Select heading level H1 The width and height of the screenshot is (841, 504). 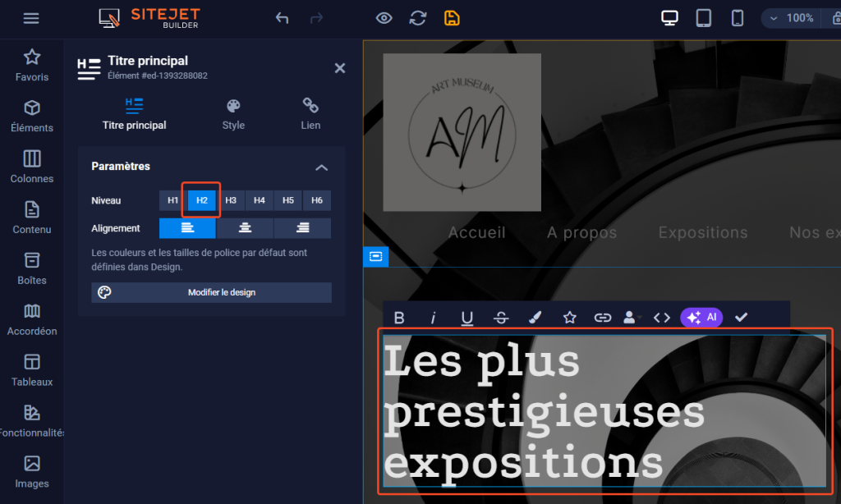(x=172, y=199)
